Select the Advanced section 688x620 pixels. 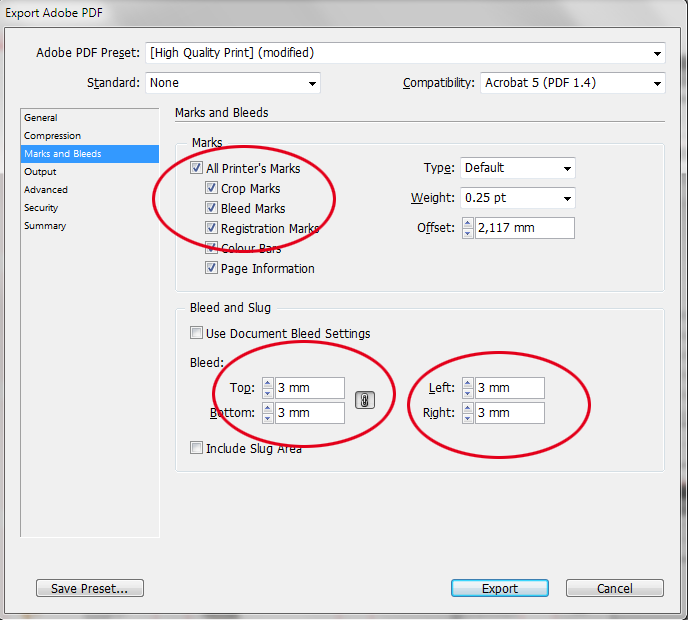tap(90, 190)
